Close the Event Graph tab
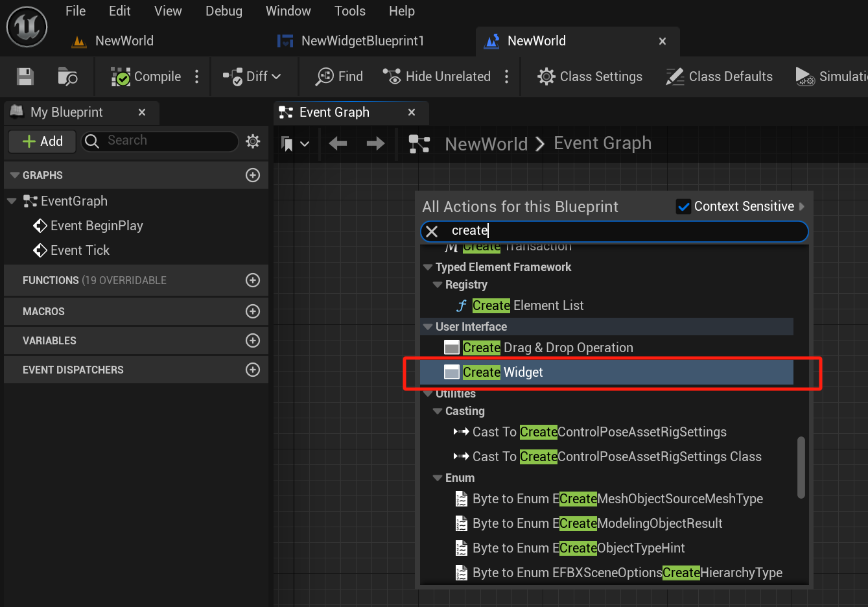Screen dimensions: 868x607 tap(412, 112)
